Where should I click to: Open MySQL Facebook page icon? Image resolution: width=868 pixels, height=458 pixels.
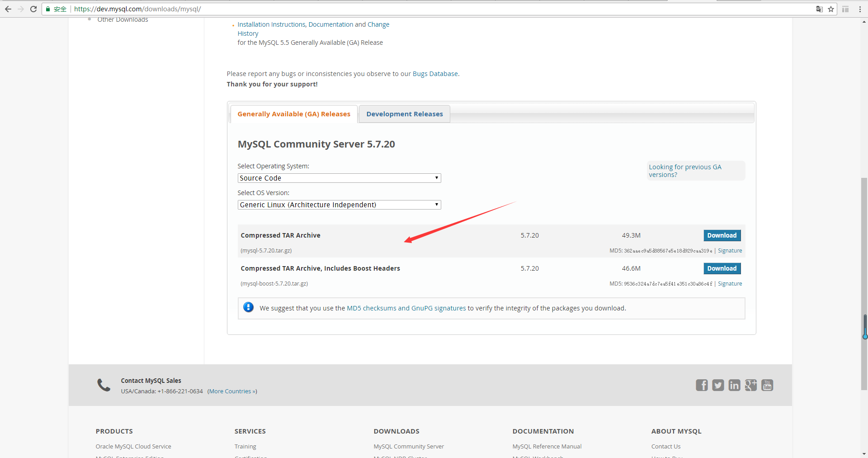pyautogui.click(x=702, y=385)
